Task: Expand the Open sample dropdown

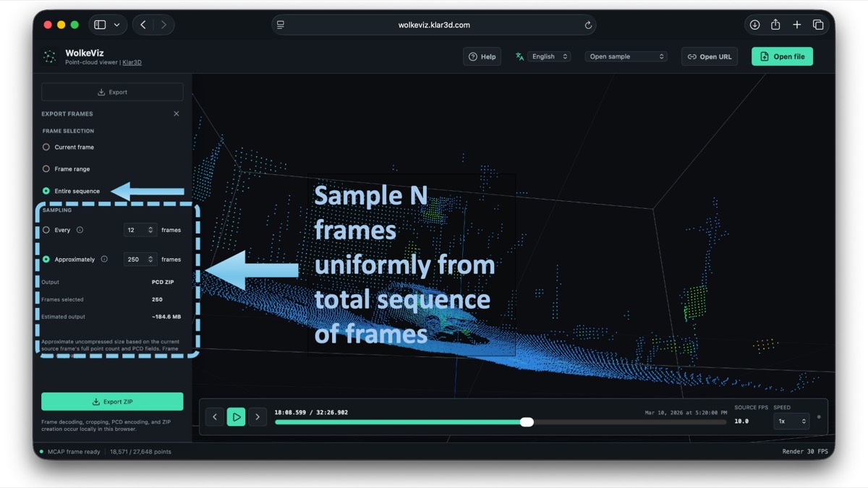Action: click(626, 56)
